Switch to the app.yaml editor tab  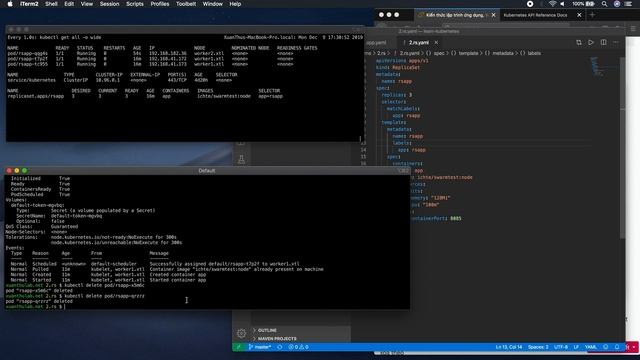tap(376, 42)
